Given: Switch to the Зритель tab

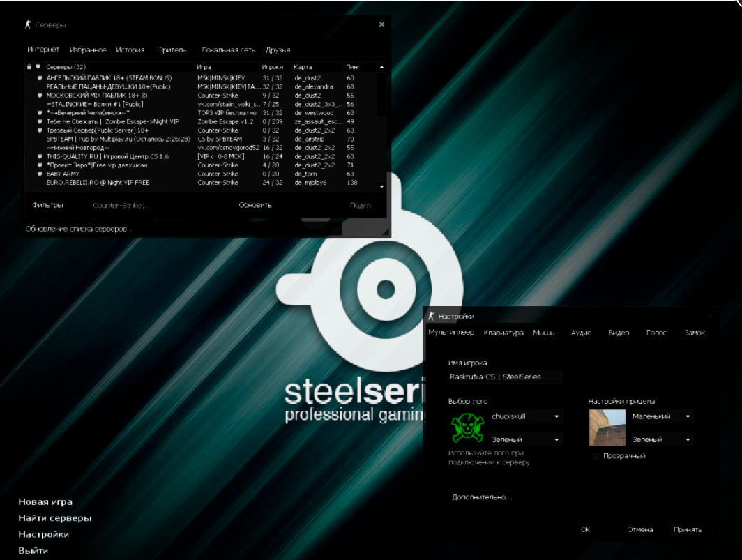Looking at the screenshot, I should pyautogui.click(x=173, y=50).
